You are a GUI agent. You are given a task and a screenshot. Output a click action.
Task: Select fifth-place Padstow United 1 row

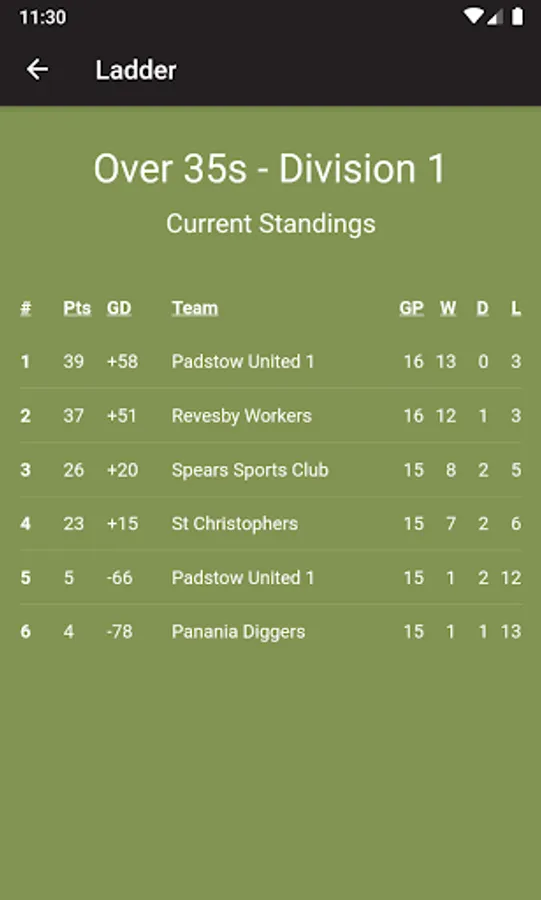pos(271,577)
